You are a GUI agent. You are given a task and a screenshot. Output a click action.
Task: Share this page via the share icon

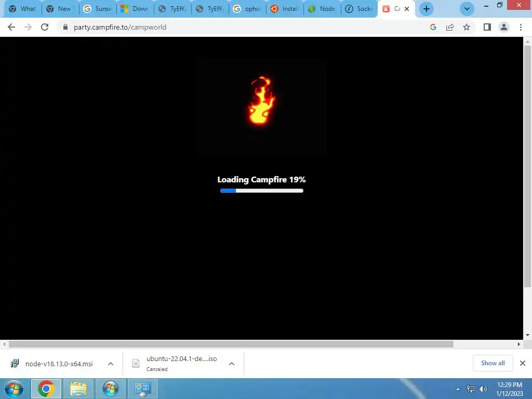click(x=450, y=27)
